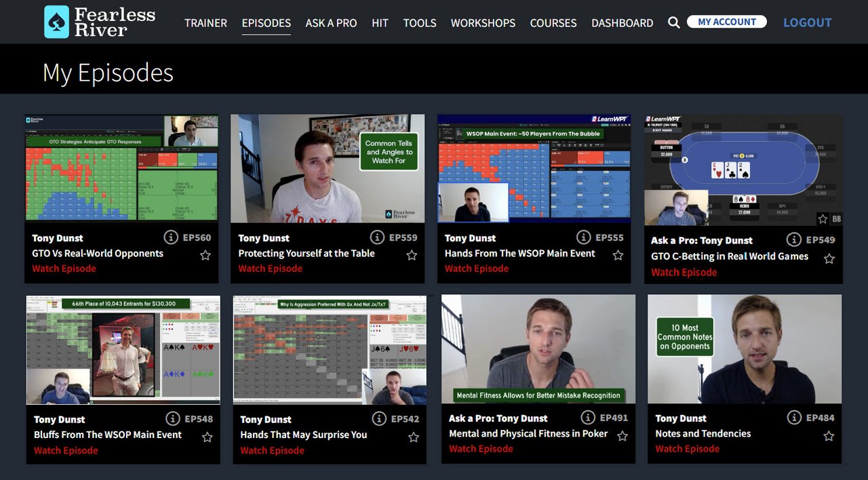Open info icon for EP542
The width and height of the screenshot is (868, 480).
pyautogui.click(x=379, y=418)
